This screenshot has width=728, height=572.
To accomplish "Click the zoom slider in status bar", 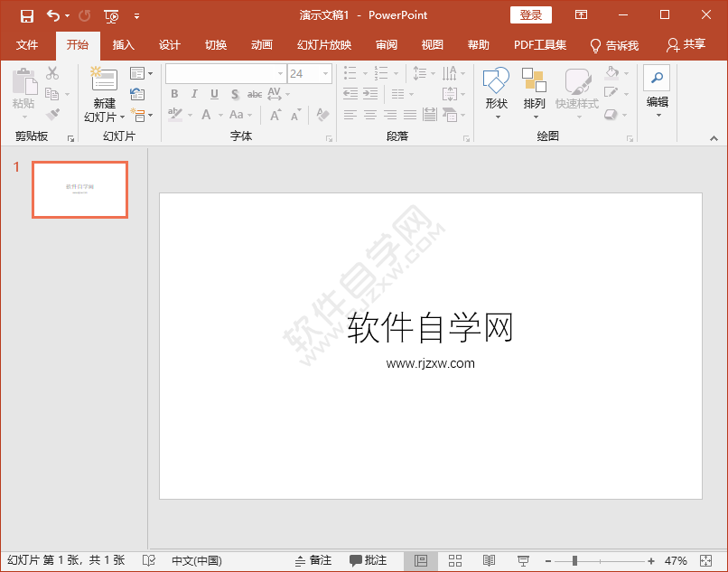I will (x=574, y=561).
